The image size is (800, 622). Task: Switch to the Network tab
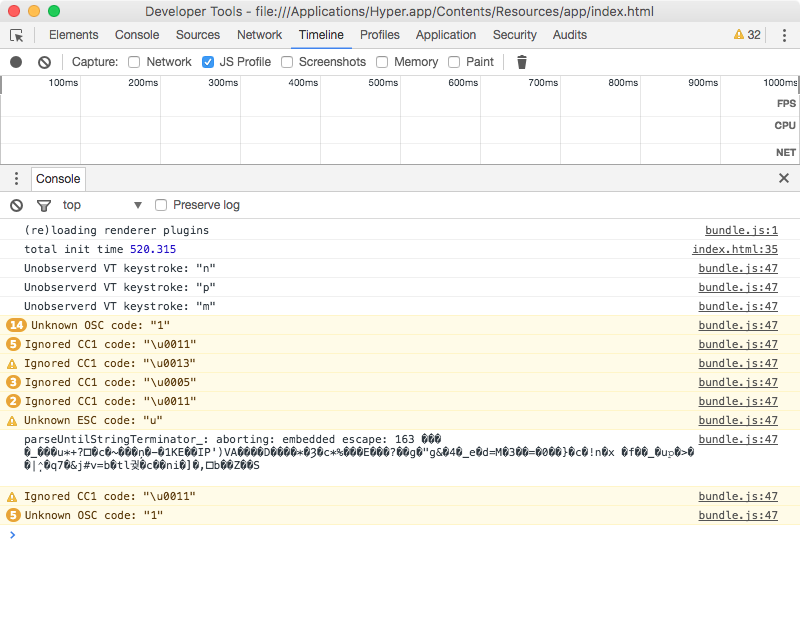[259, 35]
